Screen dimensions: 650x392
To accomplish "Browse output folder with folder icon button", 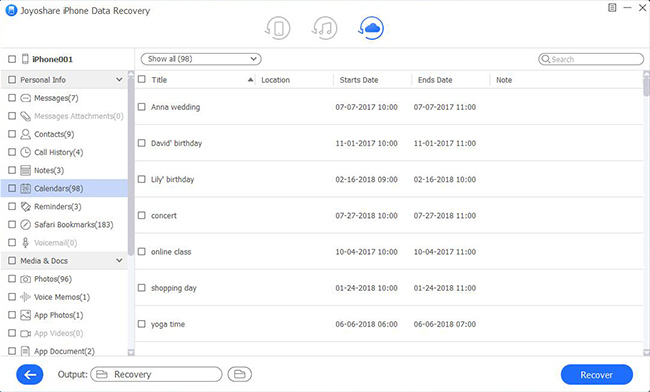I will pyautogui.click(x=240, y=375).
